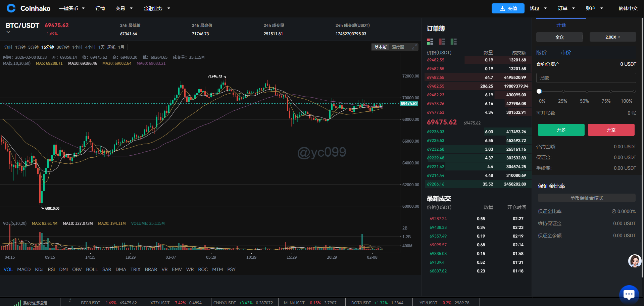Show combined buy and sell order book view
Image resolution: width=644 pixels, height=306 pixels.
tap(430, 42)
